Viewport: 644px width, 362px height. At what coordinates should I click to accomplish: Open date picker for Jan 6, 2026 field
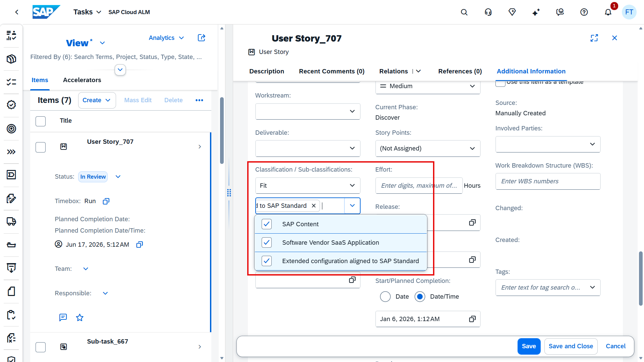472,319
